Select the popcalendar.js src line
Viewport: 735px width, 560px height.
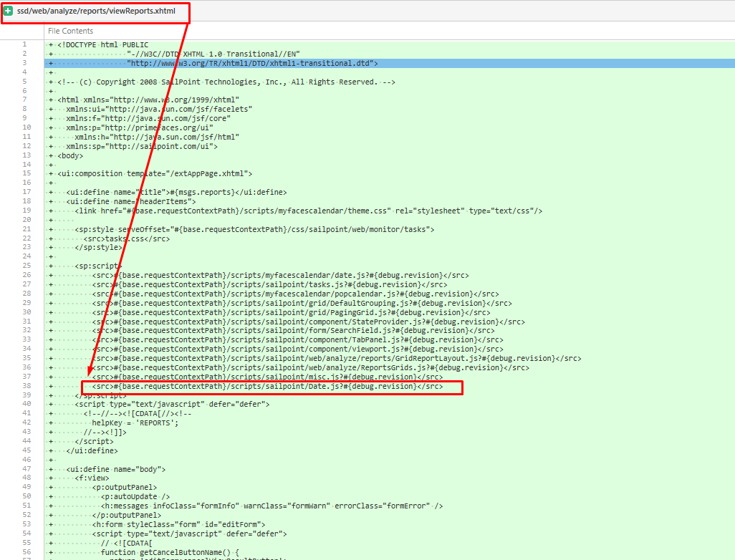click(295, 294)
